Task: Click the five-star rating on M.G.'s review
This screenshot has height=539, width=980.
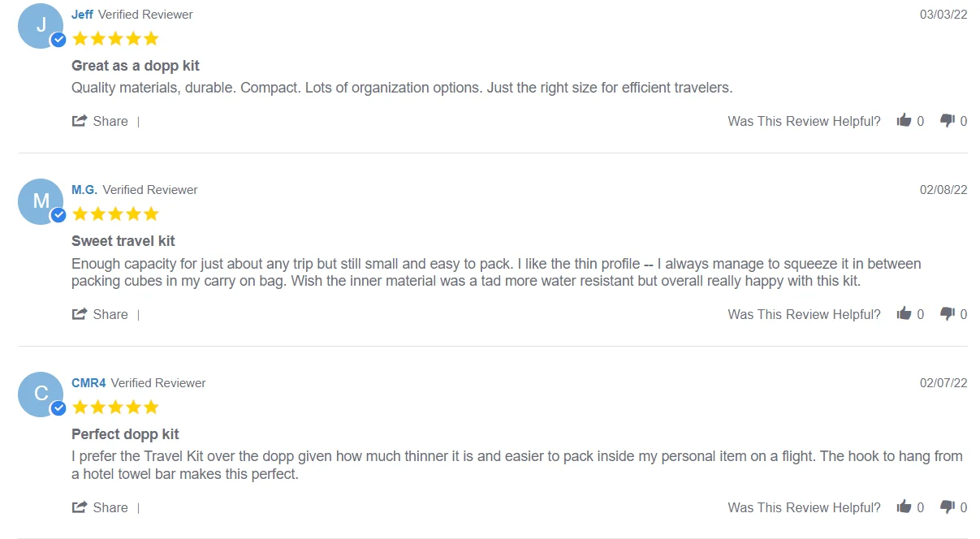Action: (115, 214)
